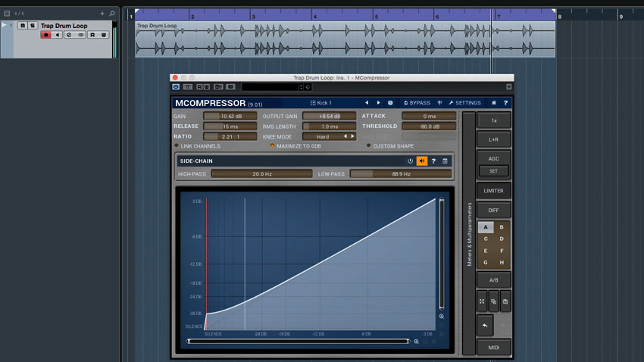Open the track edit channel settings
This screenshot has width=644, height=362.
tap(69, 35)
